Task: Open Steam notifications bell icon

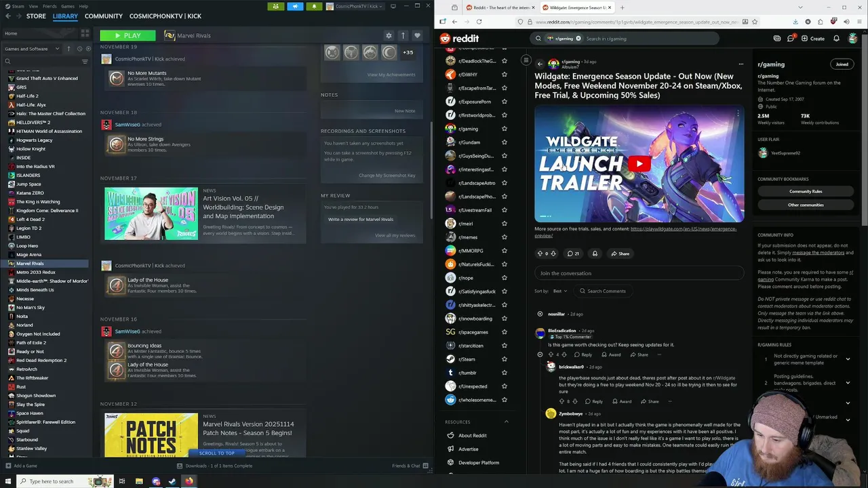Action: coord(314,6)
